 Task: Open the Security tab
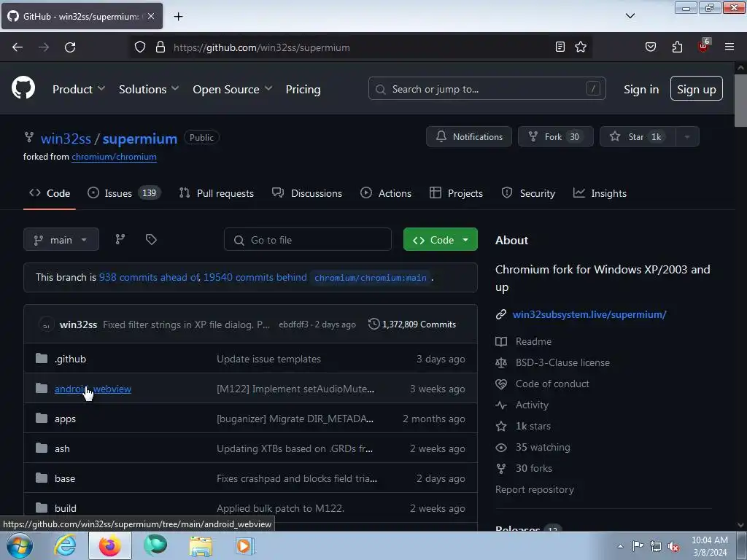pyautogui.click(x=528, y=193)
